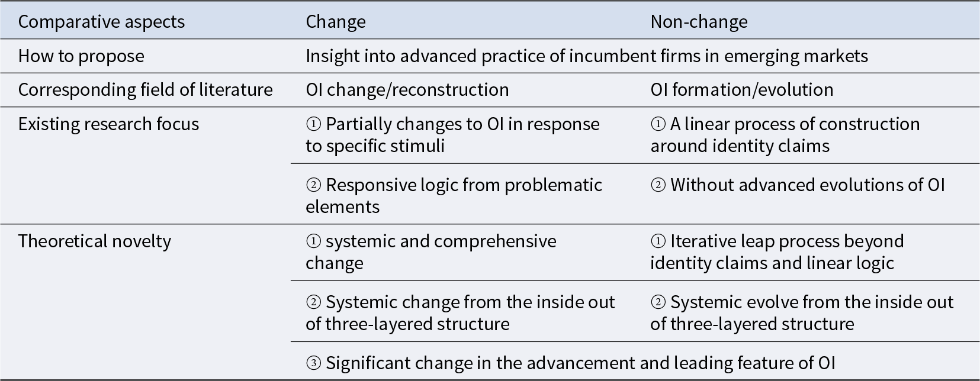Click the 'Comparative aspects' column header
The image size is (980, 381).
click(x=101, y=22)
